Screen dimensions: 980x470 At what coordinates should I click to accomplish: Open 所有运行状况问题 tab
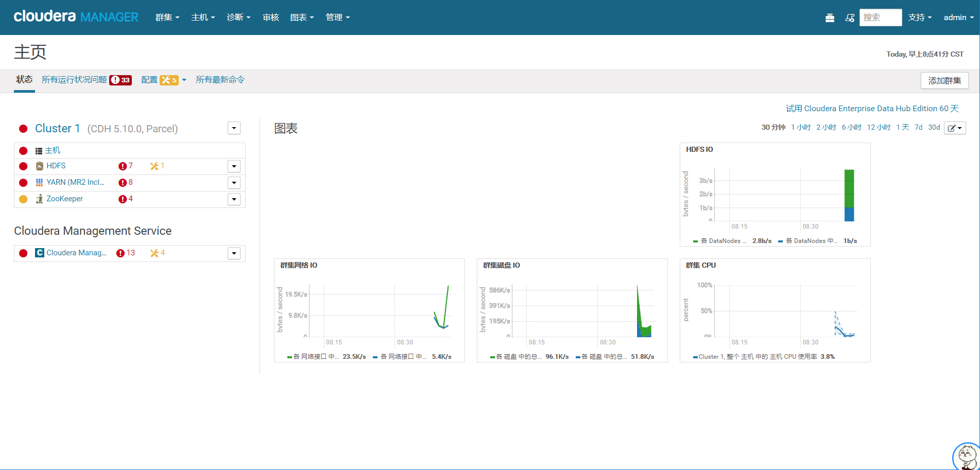point(74,80)
